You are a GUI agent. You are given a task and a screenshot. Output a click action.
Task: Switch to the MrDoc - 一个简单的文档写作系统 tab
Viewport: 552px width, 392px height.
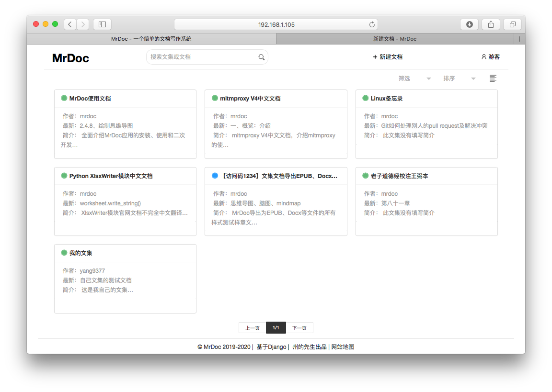[x=151, y=39]
